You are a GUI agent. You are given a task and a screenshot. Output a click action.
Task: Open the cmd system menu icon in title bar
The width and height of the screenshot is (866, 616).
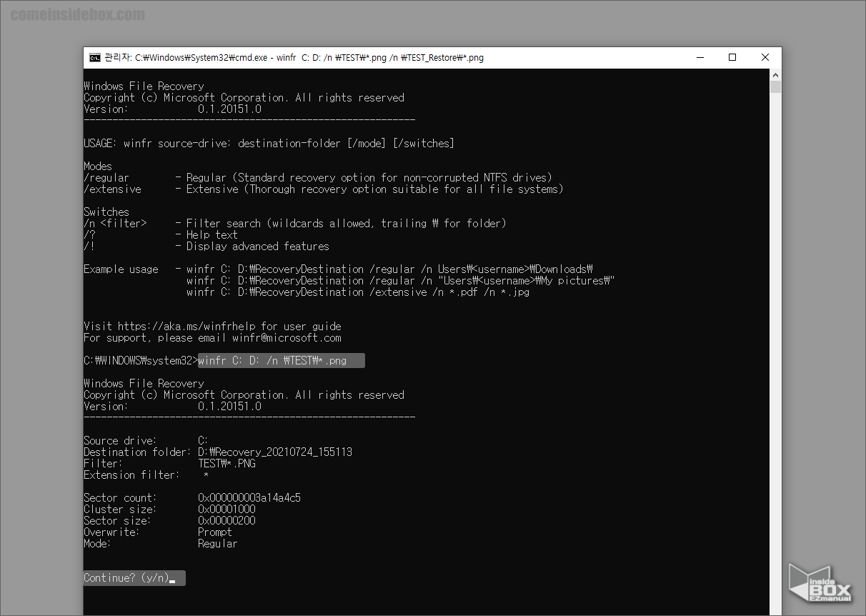[94, 58]
